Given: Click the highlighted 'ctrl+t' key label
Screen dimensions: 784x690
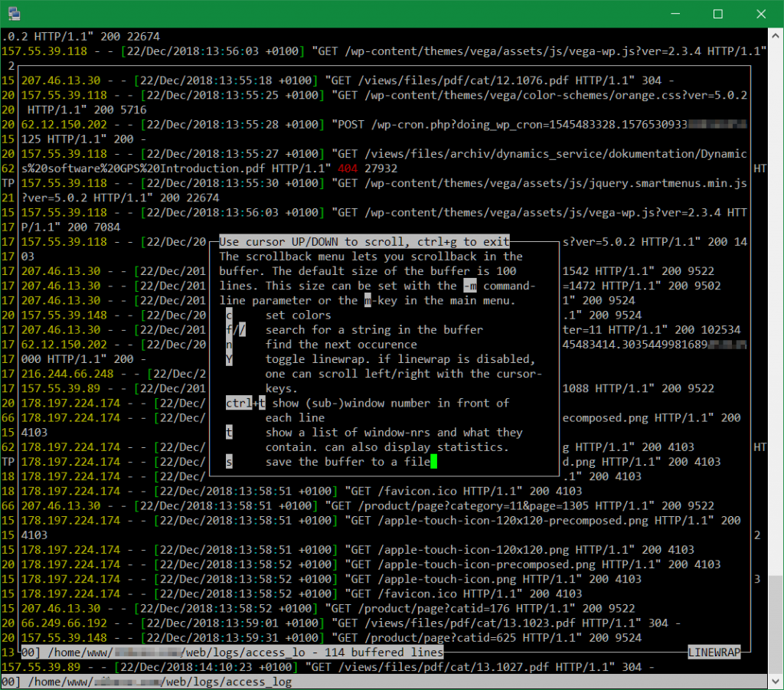Looking at the screenshot, I should click(245, 403).
